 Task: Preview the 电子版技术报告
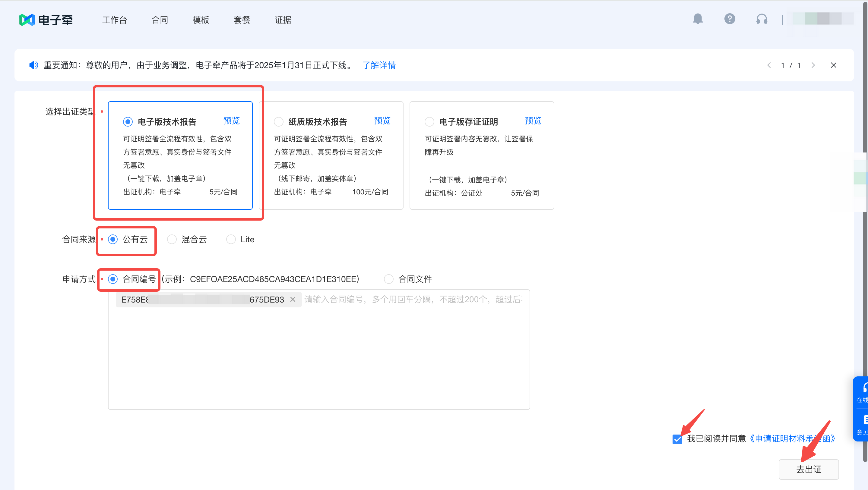tap(232, 121)
